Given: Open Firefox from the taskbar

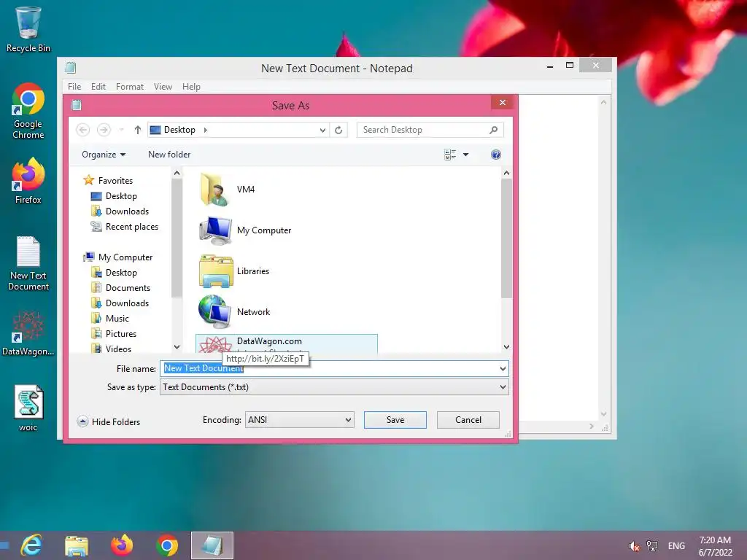Looking at the screenshot, I should coord(122,545).
